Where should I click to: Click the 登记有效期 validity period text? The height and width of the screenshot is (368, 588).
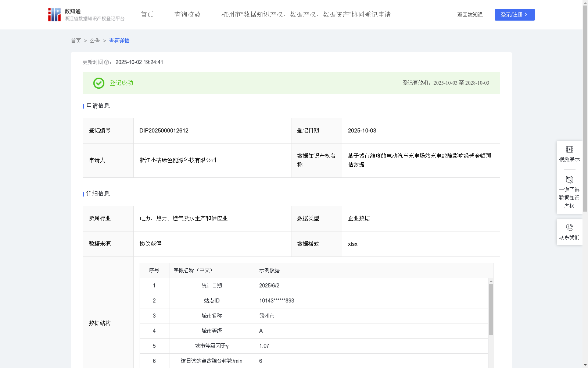(x=446, y=83)
